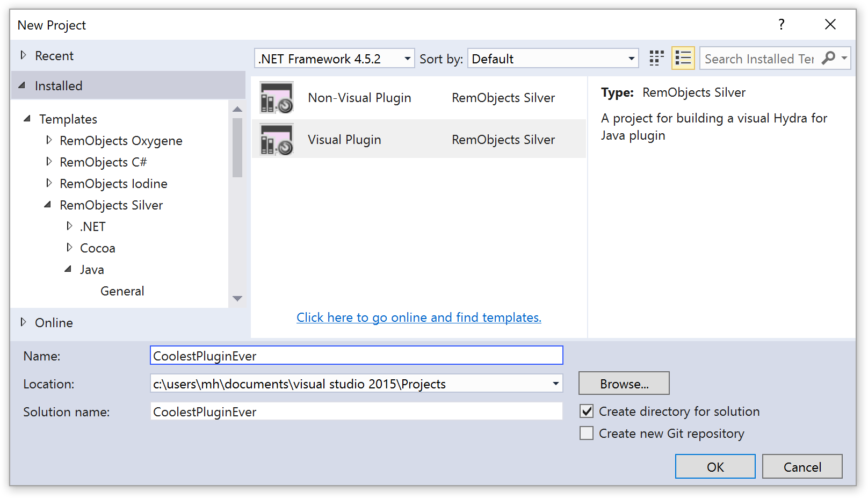Switch to small icons grid view
This screenshot has height=498, width=868.
tap(656, 58)
